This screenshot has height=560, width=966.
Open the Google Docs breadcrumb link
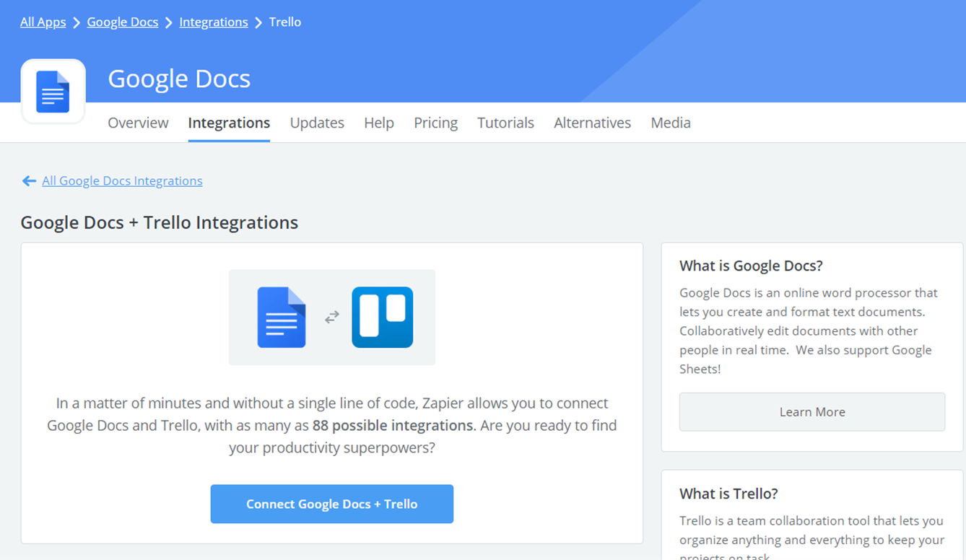click(x=123, y=22)
